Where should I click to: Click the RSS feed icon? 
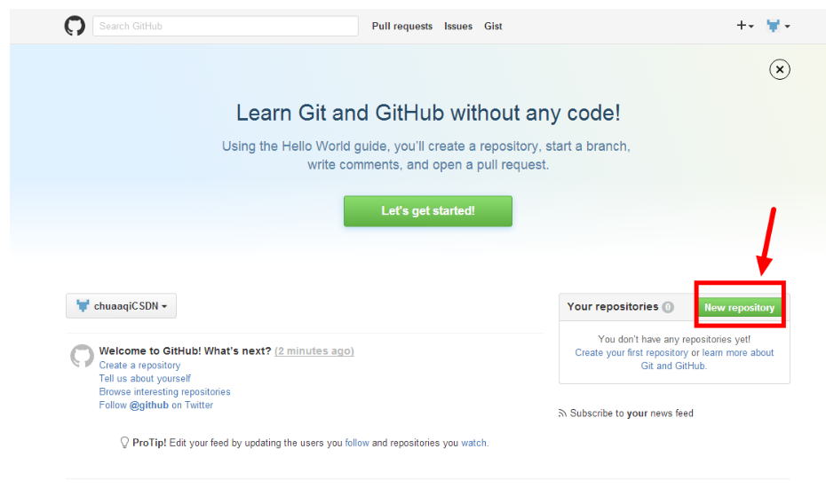pos(562,413)
